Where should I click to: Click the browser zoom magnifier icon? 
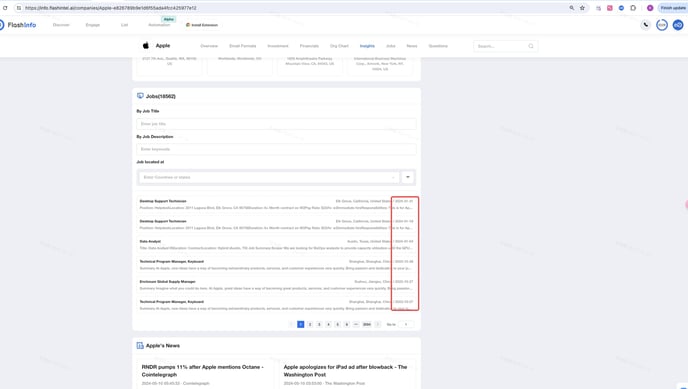[571, 8]
